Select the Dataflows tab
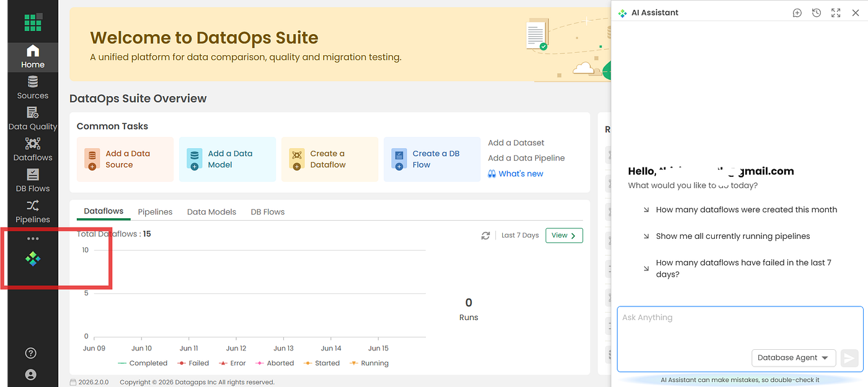The width and height of the screenshot is (868, 387). 104,211
